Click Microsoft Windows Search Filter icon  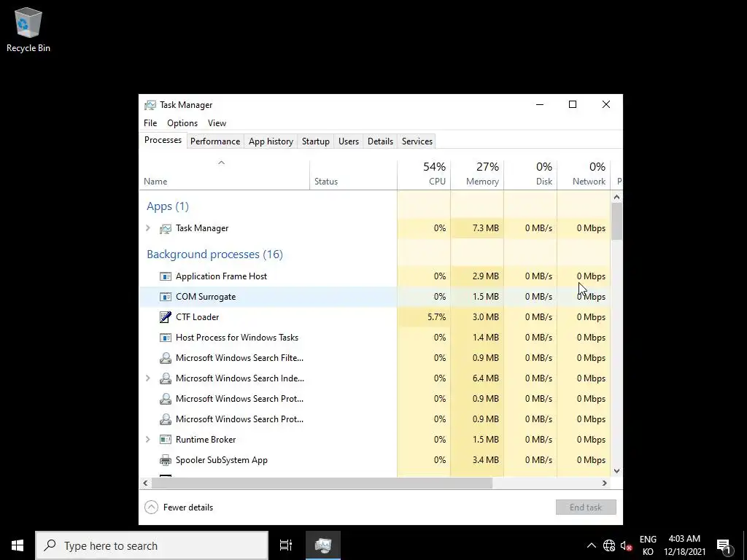click(166, 358)
